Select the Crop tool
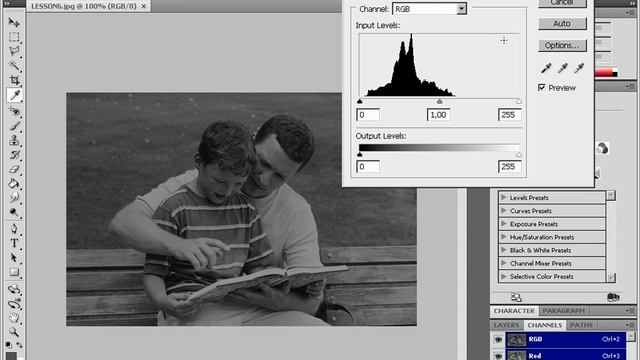Viewport: 640px width, 360px height. [14, 80]
